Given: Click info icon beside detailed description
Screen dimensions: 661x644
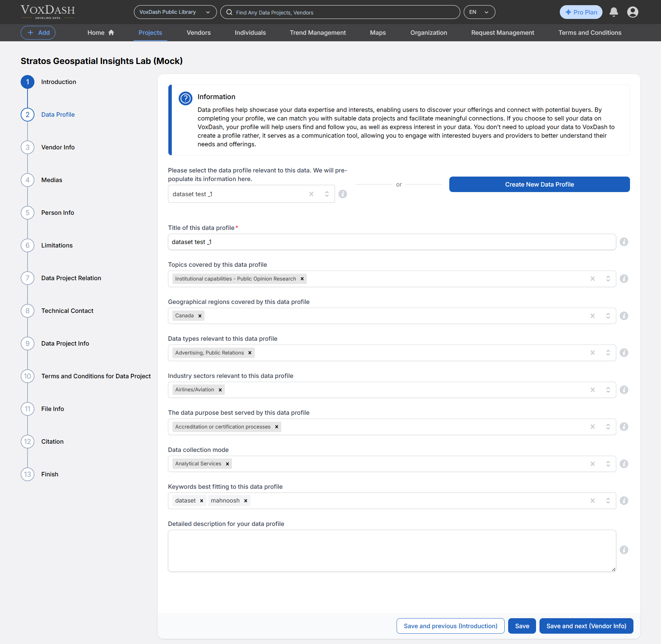Looking at the screenshot, I should coord(624,550).
